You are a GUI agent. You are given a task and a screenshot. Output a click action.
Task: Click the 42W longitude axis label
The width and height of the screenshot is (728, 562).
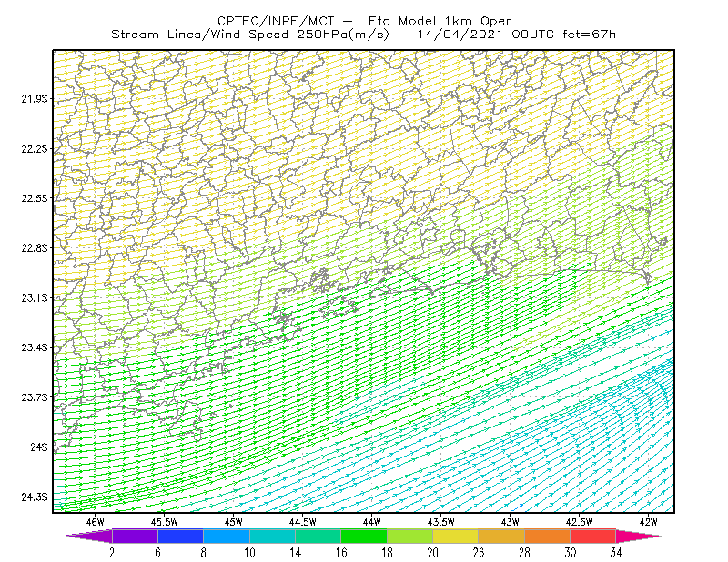click(648, 522)
